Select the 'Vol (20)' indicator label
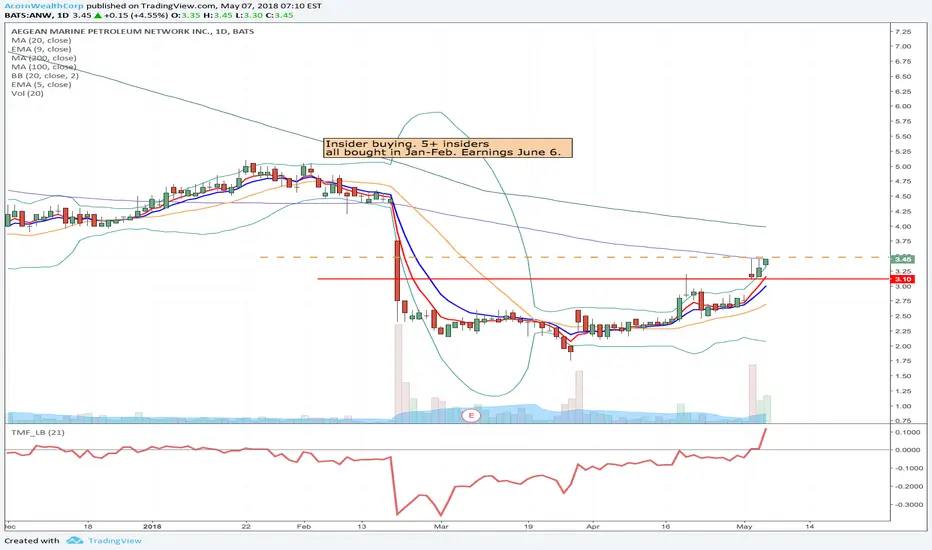932x550 pixels. click(27, 93)
